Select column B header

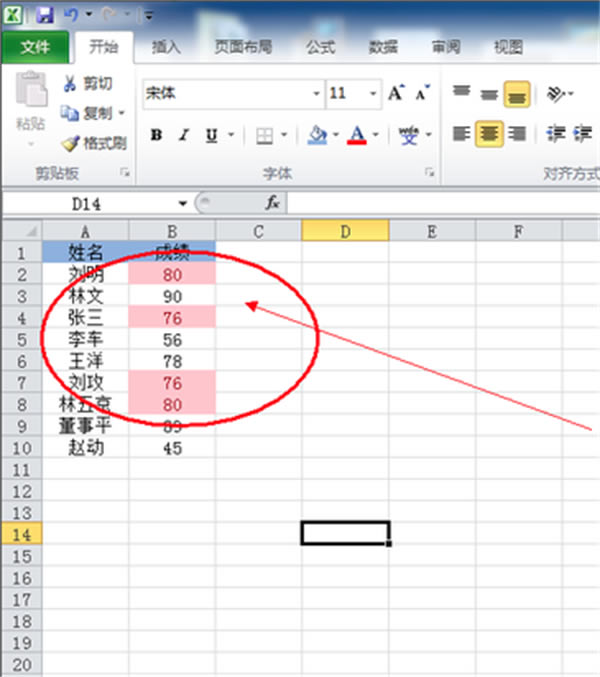[x=172, y=231]
